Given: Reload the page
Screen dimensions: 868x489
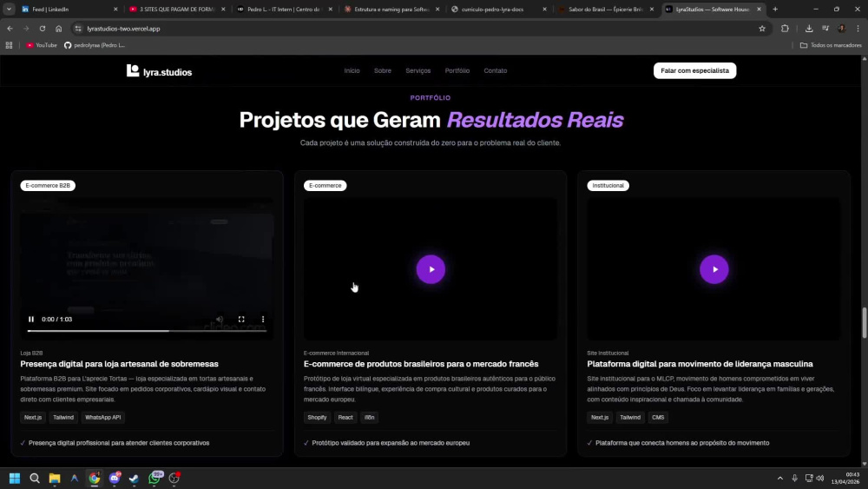Looking at the screenshot, I should pyautogui.click(x=42, y=29).
